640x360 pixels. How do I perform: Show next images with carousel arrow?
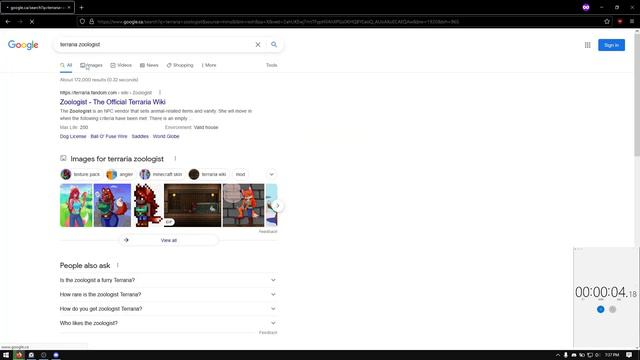(278, 206)
